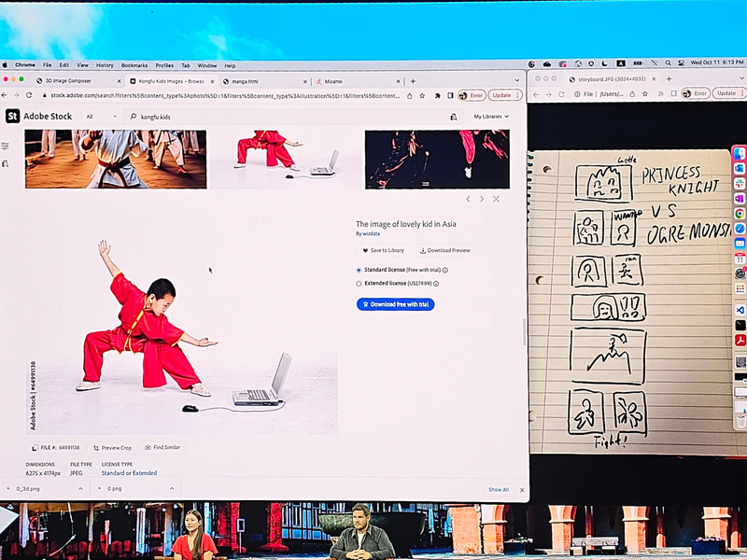The width and height of the screenshot is (747, 560).
Task: Select the Extended license radio button
Action: click(x=359, y=284)
